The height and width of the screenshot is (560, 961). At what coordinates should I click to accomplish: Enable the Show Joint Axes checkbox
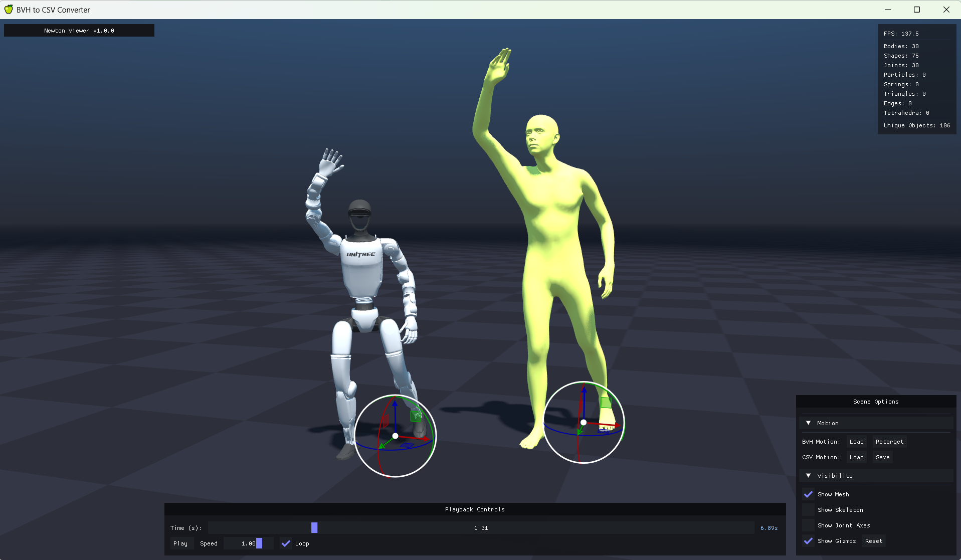click(x=808, y=525)
